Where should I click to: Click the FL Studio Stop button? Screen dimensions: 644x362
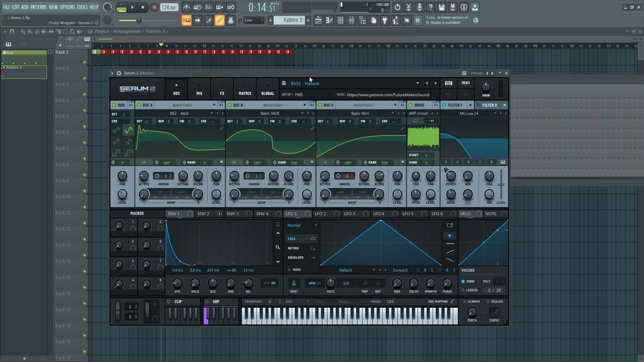(x=143, y=7)
